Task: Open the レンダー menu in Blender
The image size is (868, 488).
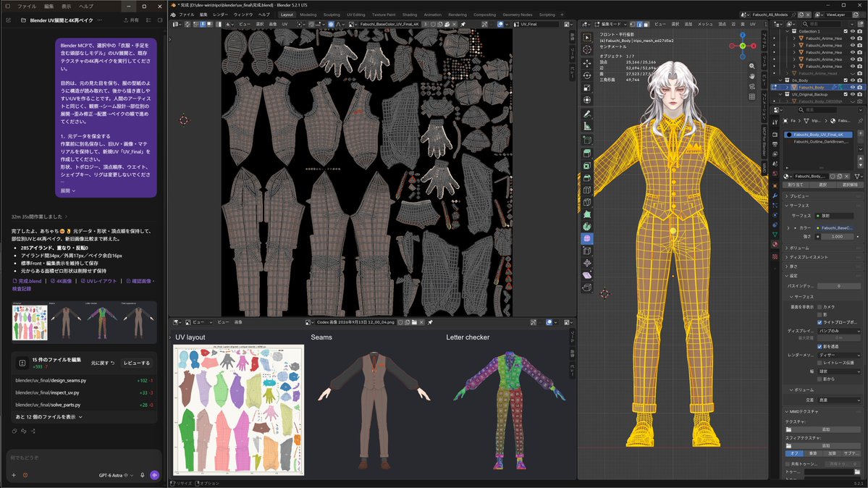Action: tap(220, 15)
